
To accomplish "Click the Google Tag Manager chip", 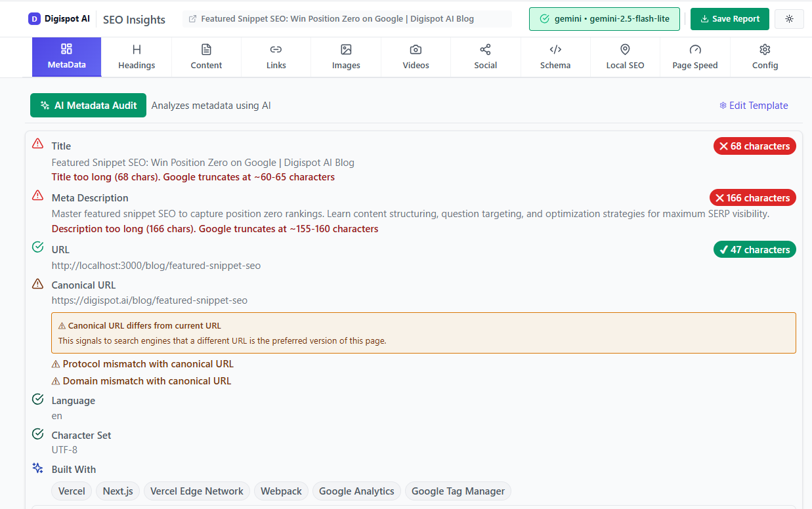I will tap(458, 491).
